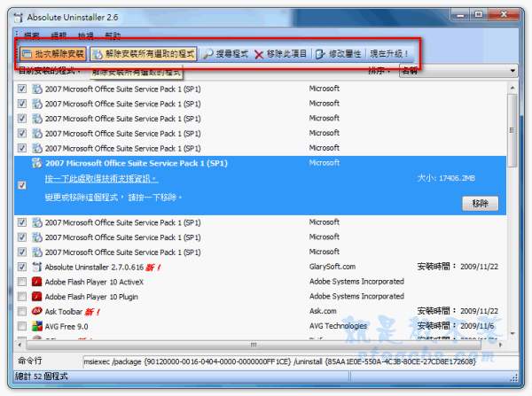Open the 檢視 (View) menu
Viewport: 532px width, 396px height.
coord(85,35)
